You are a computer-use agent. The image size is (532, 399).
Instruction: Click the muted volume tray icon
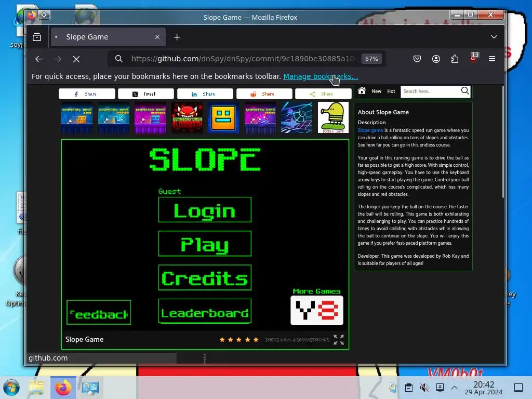(x=424, y=388)
